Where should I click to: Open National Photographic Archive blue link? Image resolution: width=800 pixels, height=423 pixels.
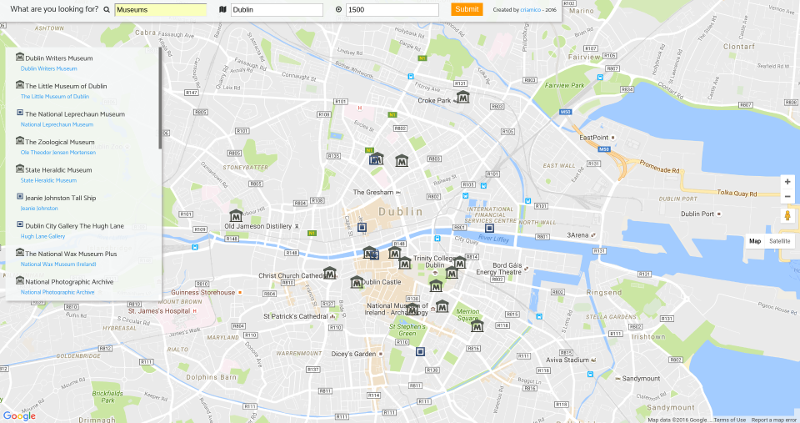point(57,292)
